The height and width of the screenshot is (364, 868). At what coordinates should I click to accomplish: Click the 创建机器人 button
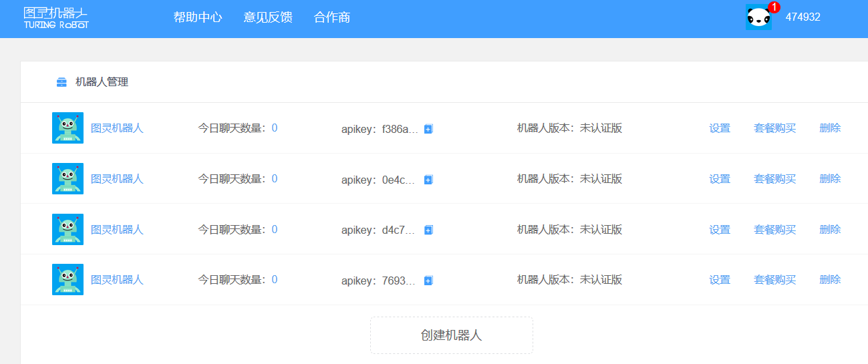(452, 335)
